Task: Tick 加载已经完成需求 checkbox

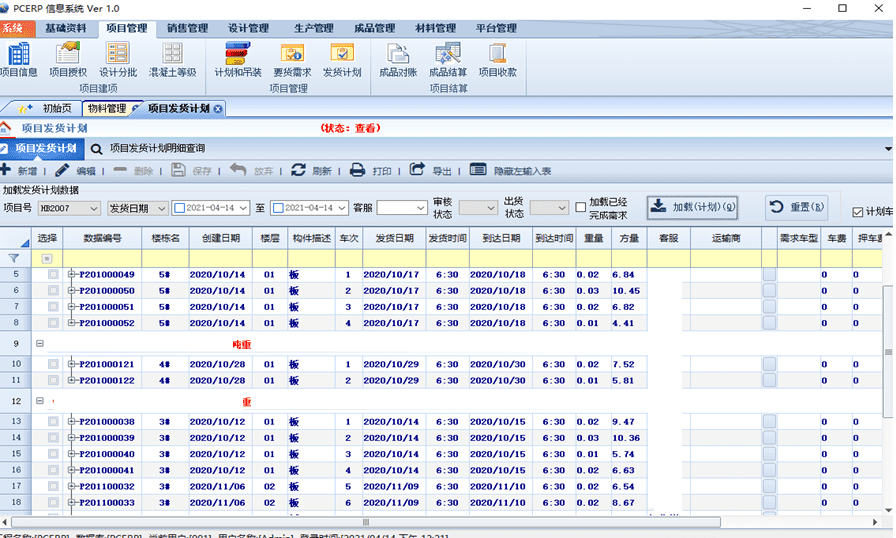Action: (581, 207)
